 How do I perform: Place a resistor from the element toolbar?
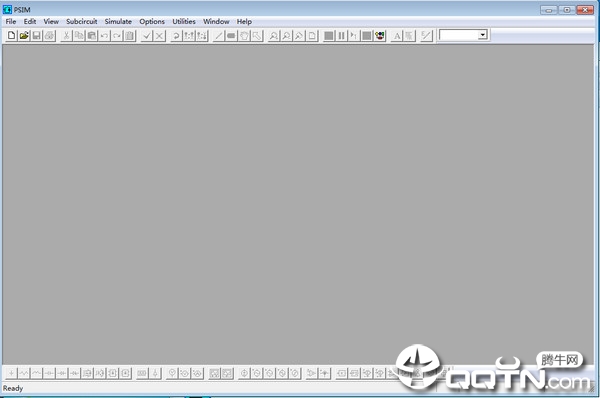click(24, 373)
